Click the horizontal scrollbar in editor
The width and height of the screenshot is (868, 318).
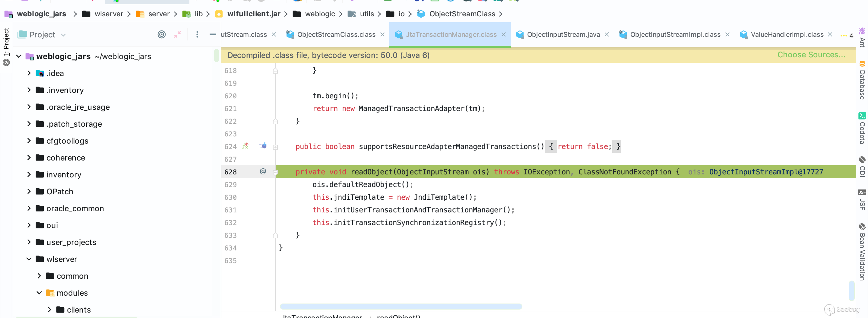[401, 307]
